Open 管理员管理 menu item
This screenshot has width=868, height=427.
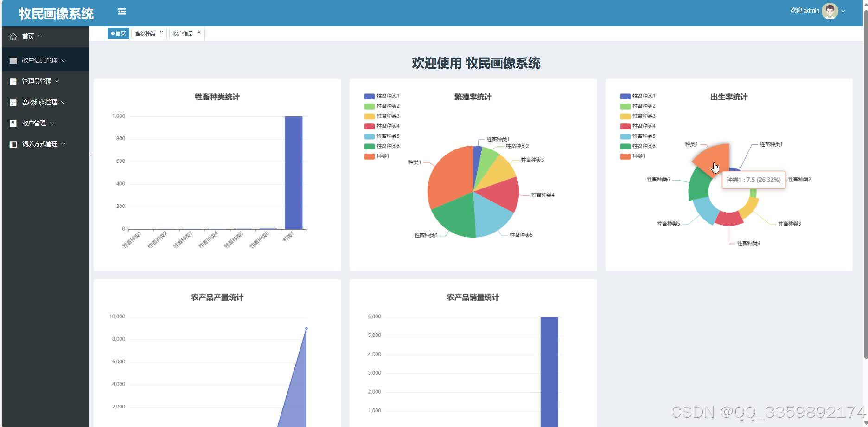click(x=45, y=82)
